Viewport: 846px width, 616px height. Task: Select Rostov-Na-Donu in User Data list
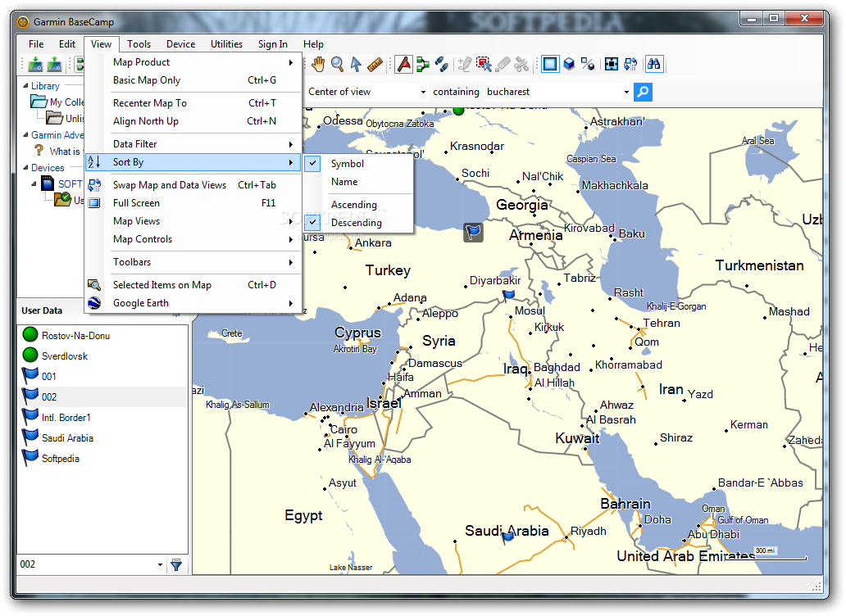coord(102,336)
